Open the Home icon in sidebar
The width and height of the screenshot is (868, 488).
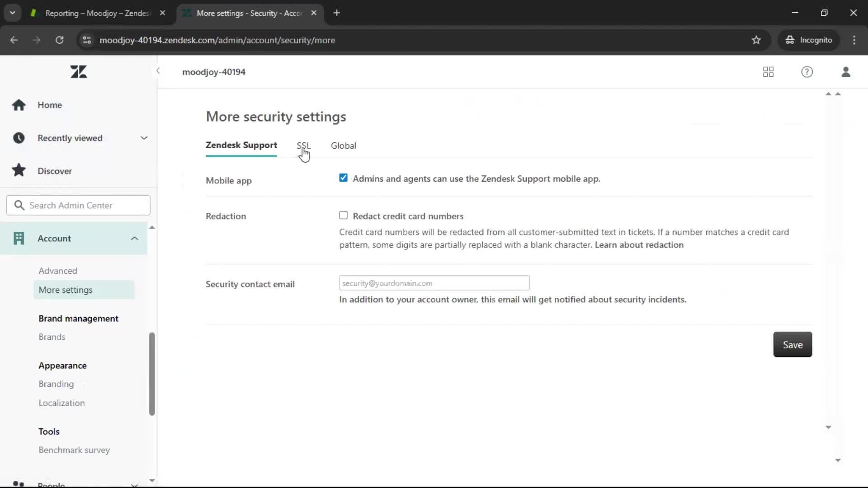[19, 105]
